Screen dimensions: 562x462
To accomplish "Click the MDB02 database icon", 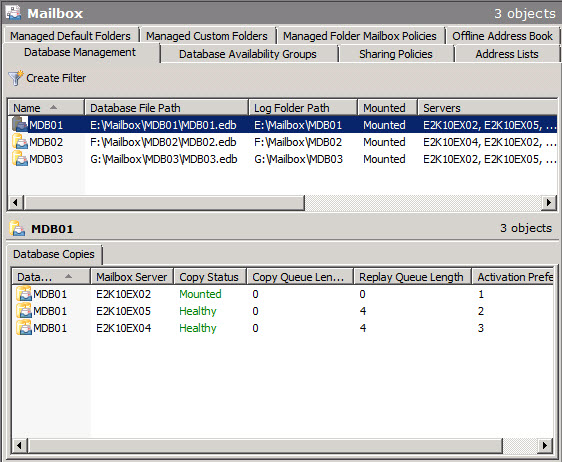I will [20, 142].
